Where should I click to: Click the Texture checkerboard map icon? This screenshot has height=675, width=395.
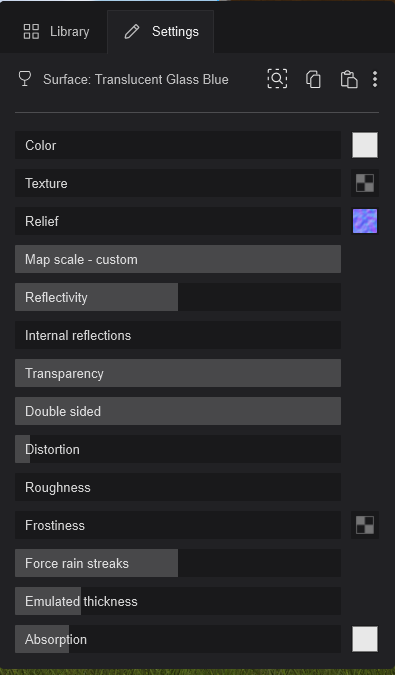(x=365, y=183)
